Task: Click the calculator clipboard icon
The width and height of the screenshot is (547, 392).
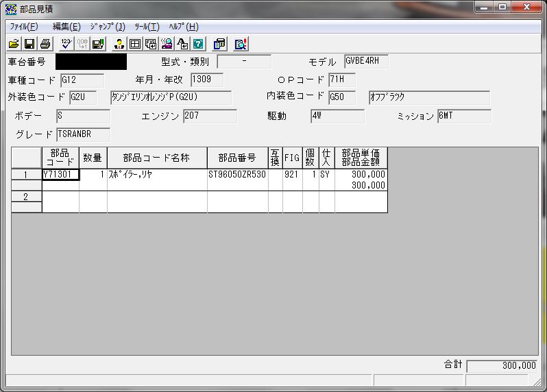Action: pos(219,44)
